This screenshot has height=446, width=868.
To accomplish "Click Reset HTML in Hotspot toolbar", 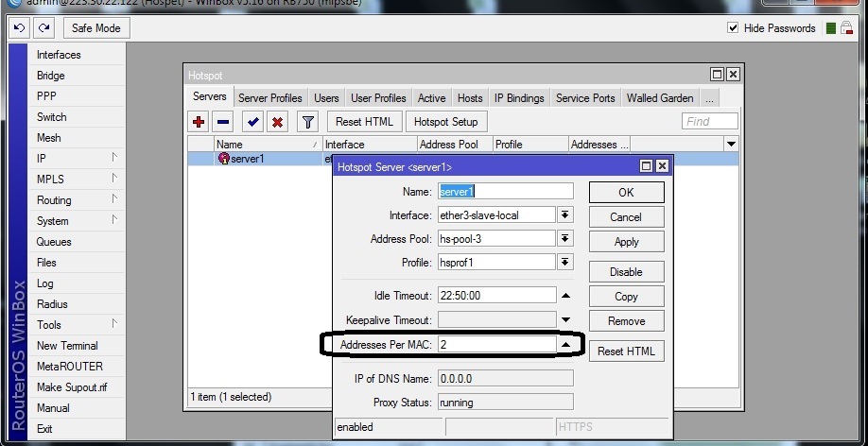I will coord(364,122).
